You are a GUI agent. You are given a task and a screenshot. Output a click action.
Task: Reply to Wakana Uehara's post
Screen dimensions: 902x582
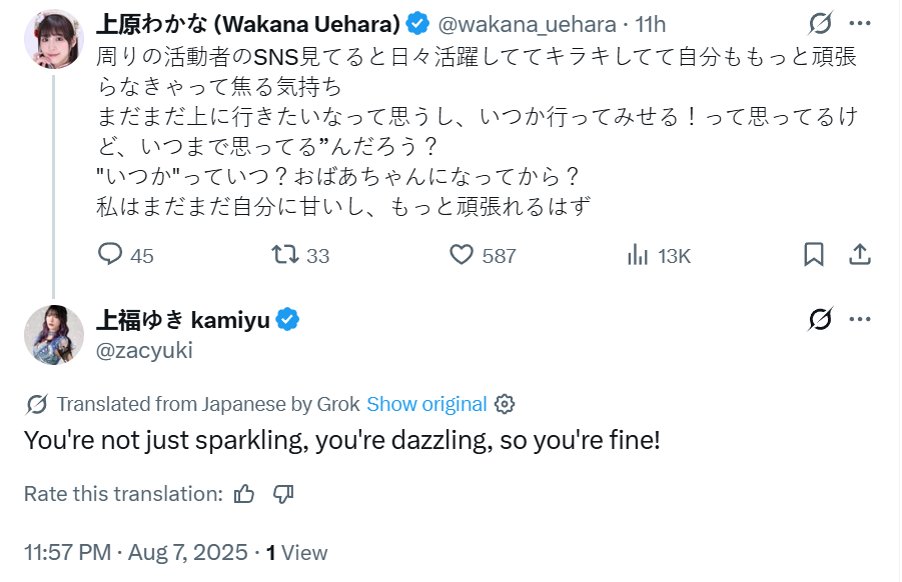[x=110, y=255]
